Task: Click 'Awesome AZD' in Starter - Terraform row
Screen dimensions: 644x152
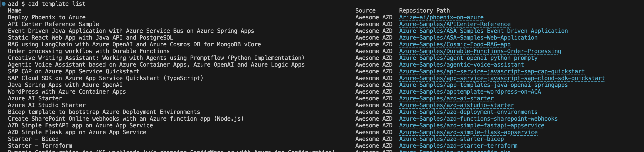Action: [x=374, y=146]
